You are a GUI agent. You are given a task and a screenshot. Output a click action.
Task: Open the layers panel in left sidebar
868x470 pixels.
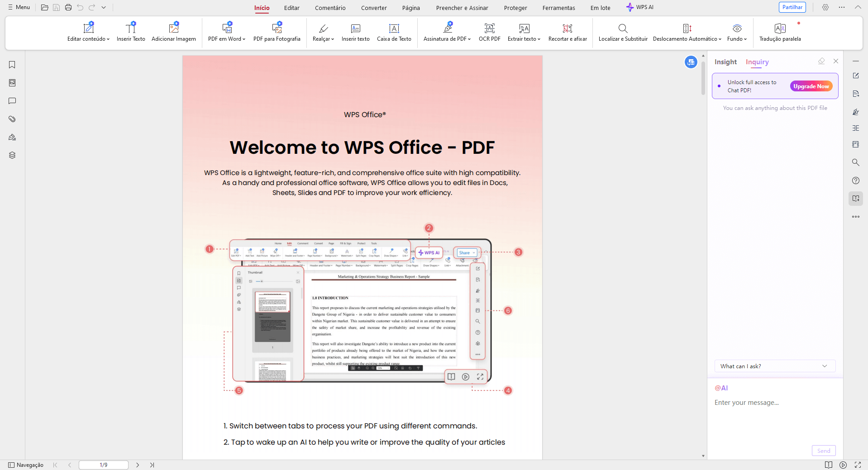(12, 155)
